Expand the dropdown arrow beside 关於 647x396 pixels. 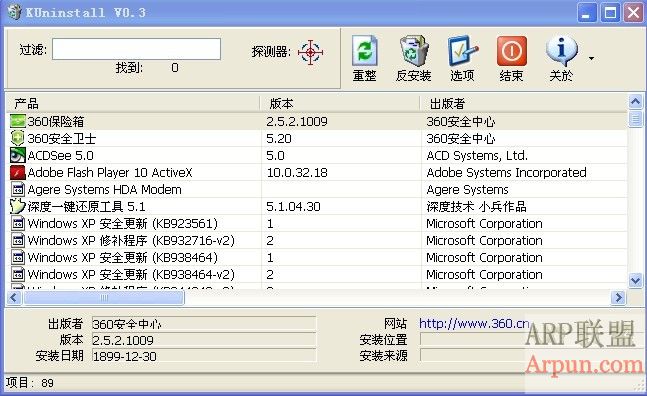(x=591, y=59)
